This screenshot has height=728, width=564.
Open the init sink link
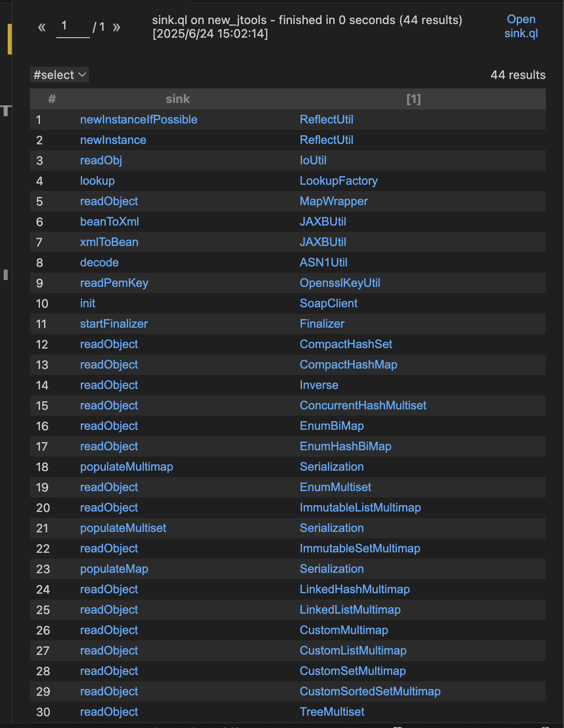88,303
